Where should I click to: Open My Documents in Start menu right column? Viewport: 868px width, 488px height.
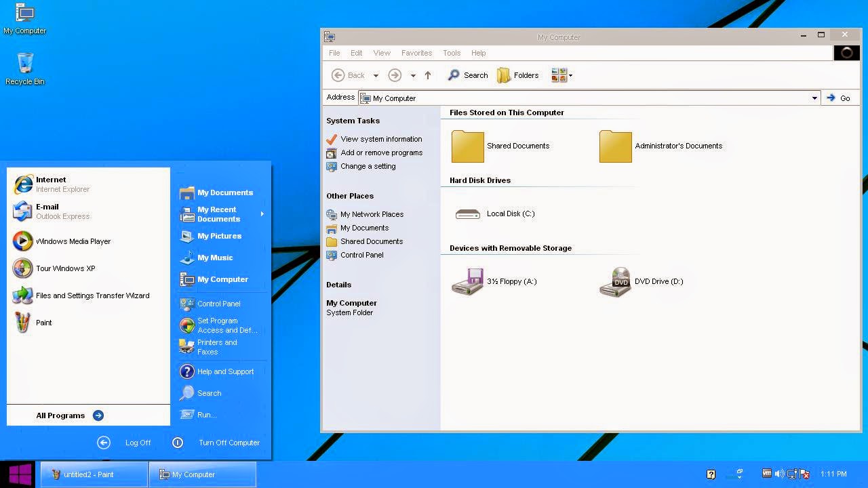pyautogui.click(x=216, y=192)
